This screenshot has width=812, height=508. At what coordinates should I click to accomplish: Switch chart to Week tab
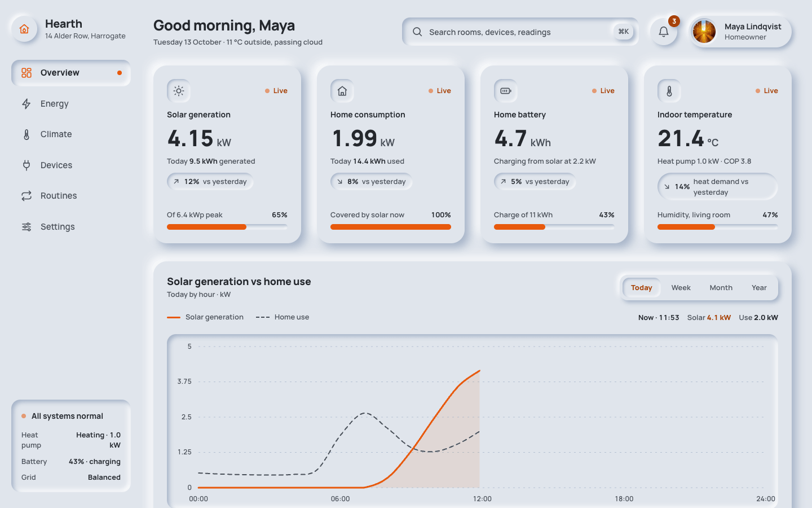point(681,288)
